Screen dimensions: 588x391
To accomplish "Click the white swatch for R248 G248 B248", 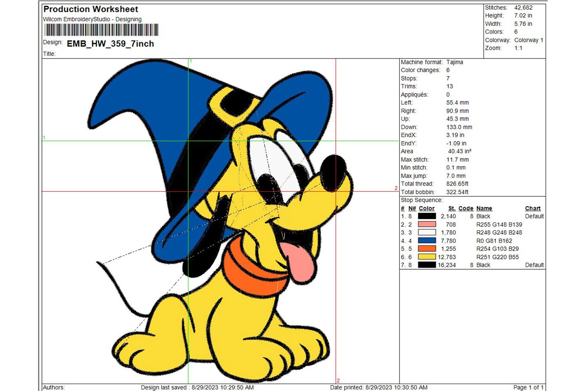I will tap(427, 232).
